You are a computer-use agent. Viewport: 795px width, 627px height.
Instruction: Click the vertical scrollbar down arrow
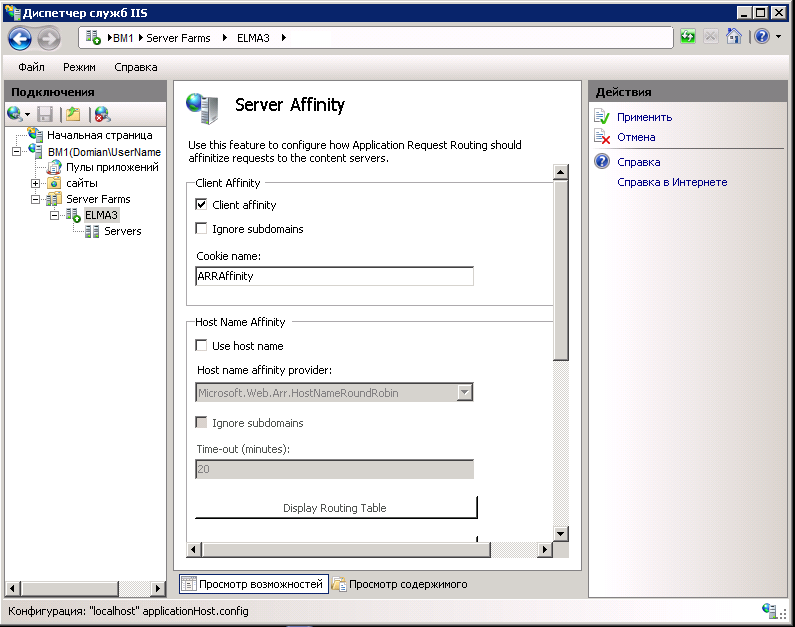click(560, 533)
